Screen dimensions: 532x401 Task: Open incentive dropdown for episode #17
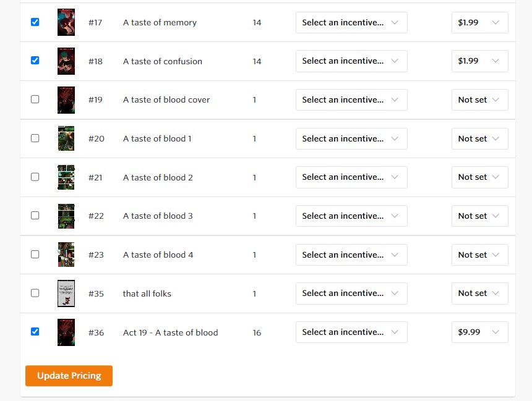point(351,23)
